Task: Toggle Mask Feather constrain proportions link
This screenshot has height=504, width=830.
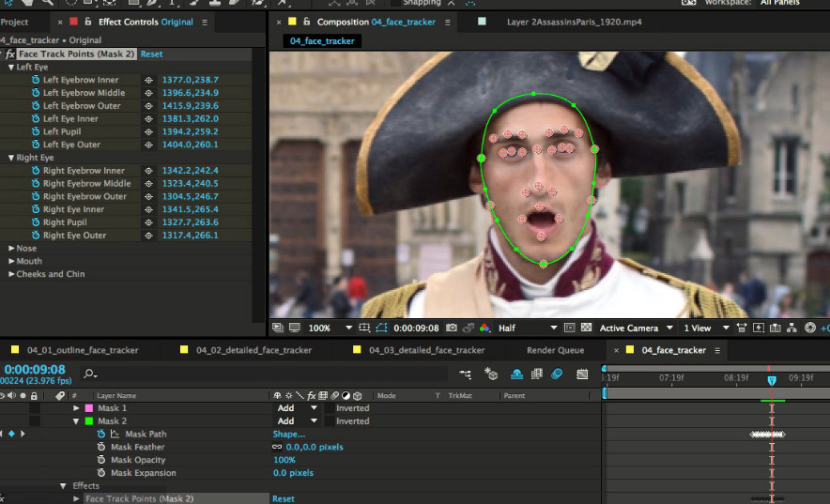Action: coord(277,447)
